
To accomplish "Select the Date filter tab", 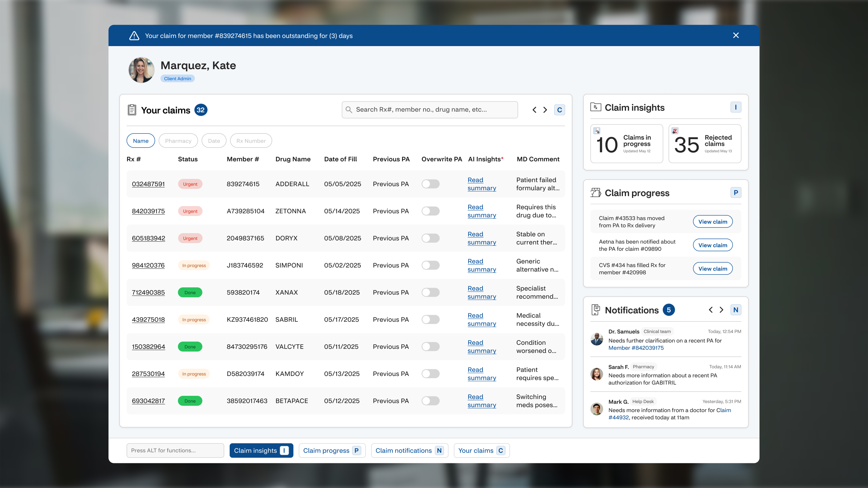I will coord(214,141).
